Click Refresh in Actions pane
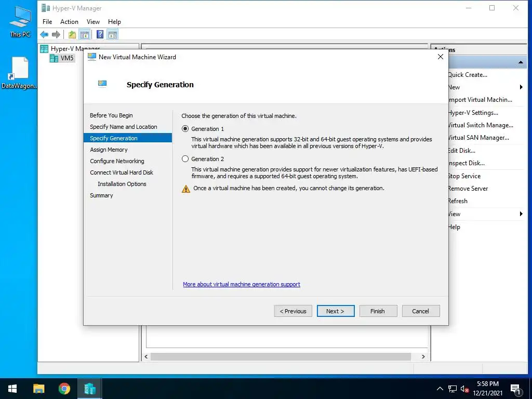The image size is (532, 399). pyautogui.click(x=458, y=201)
